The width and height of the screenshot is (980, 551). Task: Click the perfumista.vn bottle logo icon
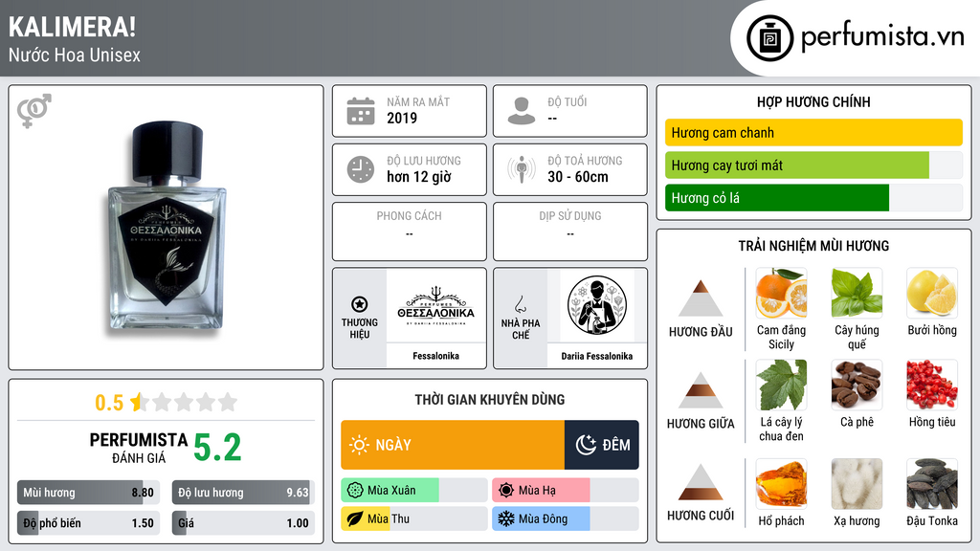(770, 38)
